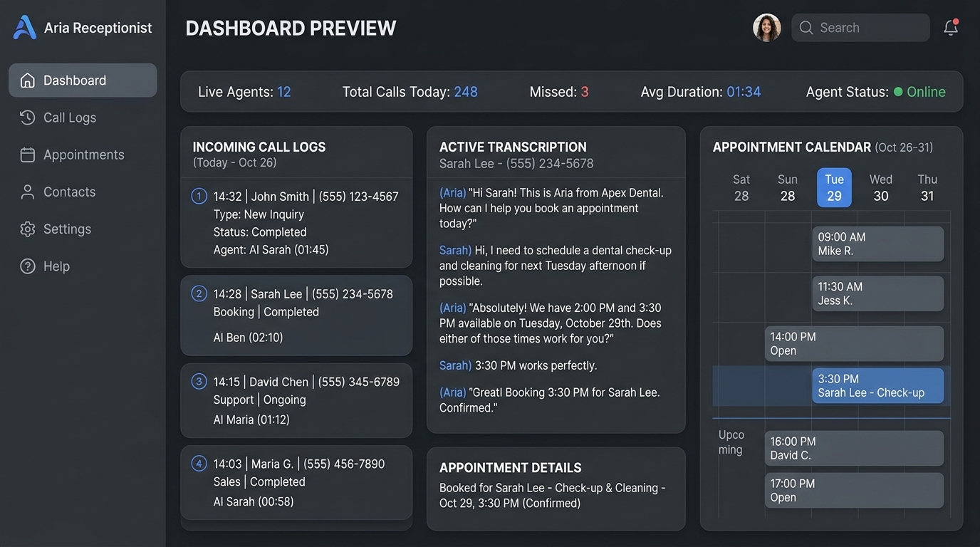Open notifications via the bell icon

(951, 28)
